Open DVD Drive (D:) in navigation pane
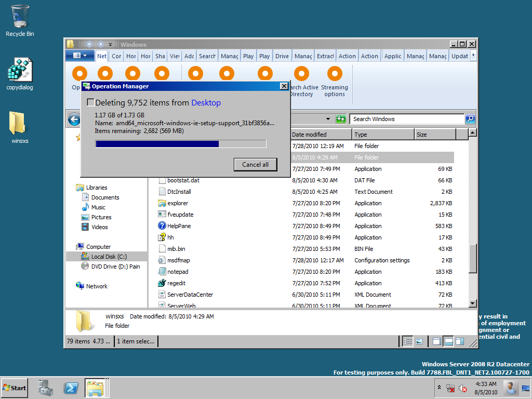Screen dimensions: 532x399 [x=111, y=267]
